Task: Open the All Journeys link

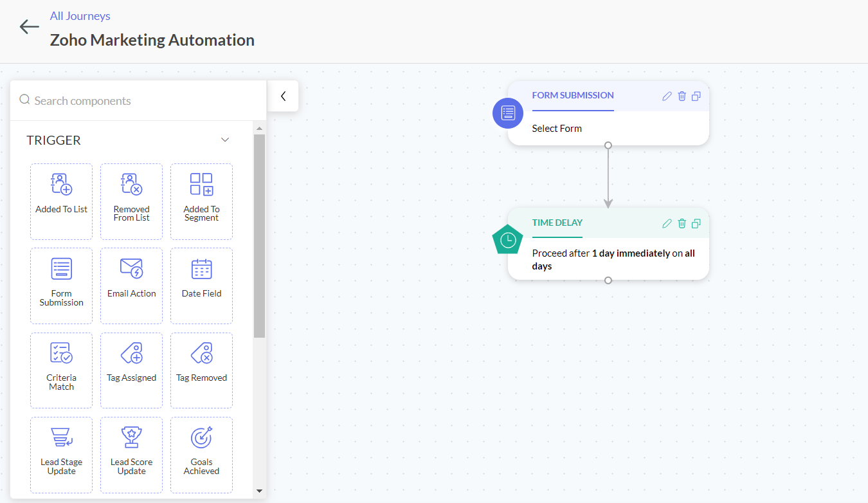Action: click(x=80, y=16)
